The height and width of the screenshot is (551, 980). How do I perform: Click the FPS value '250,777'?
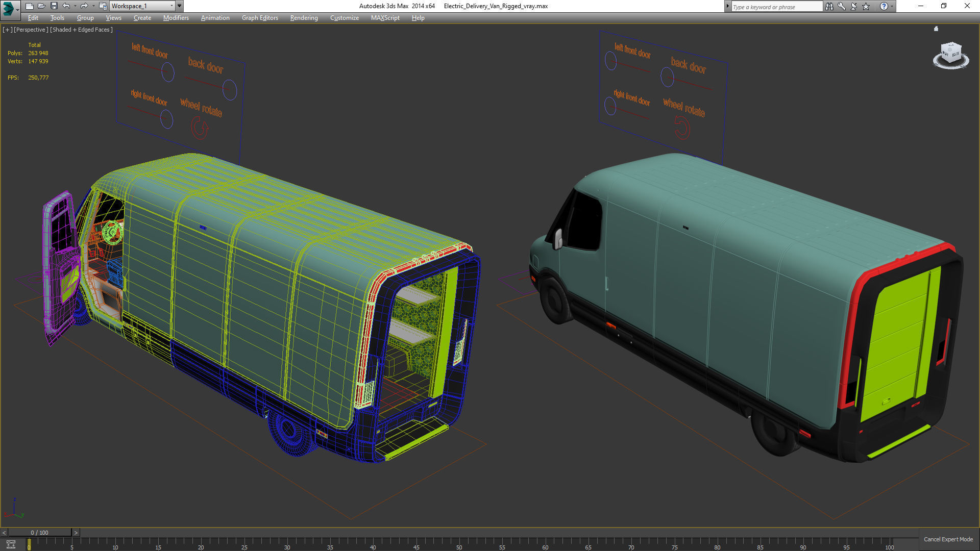point(38,78)
